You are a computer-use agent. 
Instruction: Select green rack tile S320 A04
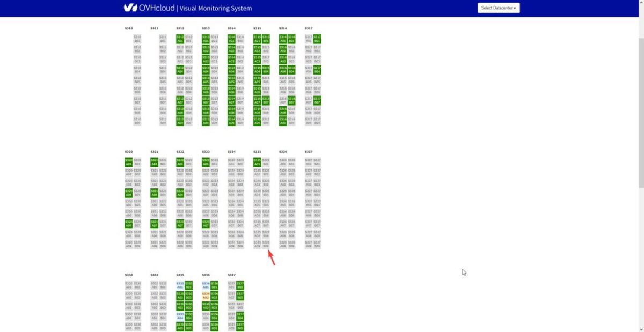[128, 193]
